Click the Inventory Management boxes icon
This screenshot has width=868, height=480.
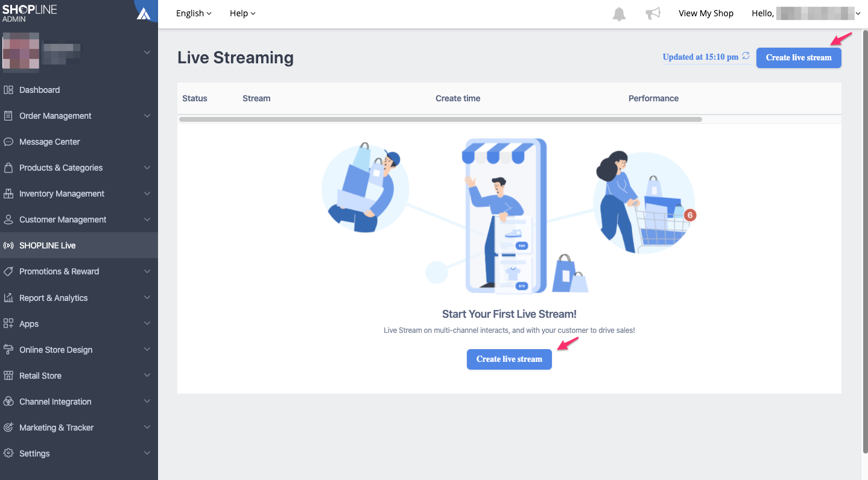tap(8, 194)
